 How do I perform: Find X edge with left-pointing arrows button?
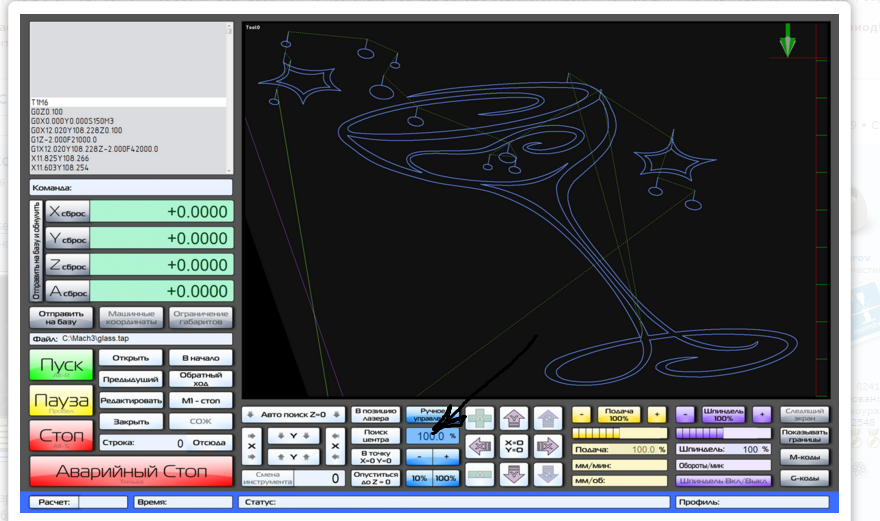335,446
